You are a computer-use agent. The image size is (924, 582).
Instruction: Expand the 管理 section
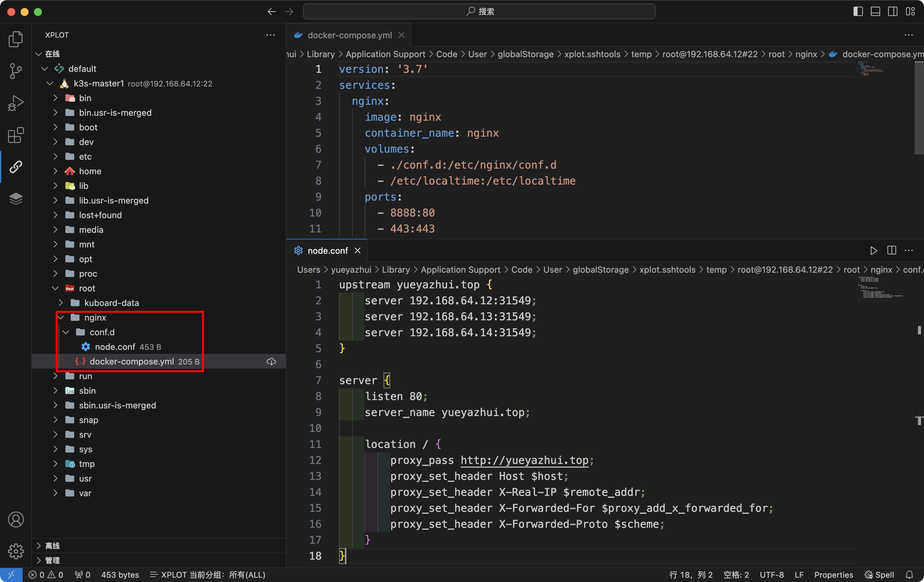point(38,560)
